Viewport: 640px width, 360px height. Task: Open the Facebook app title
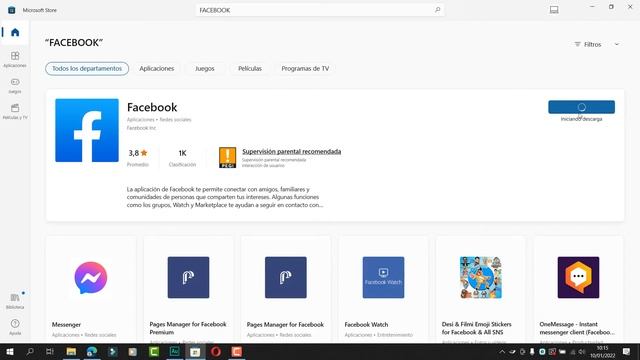[152, 107]
